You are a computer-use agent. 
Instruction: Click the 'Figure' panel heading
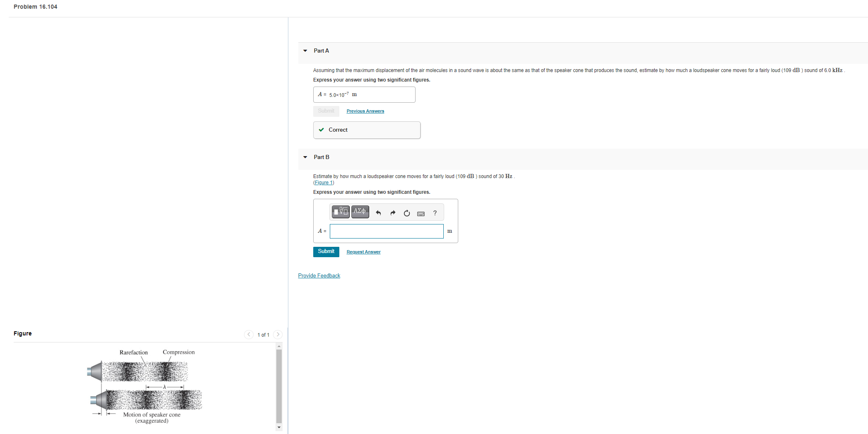click(x=22, y=333)
